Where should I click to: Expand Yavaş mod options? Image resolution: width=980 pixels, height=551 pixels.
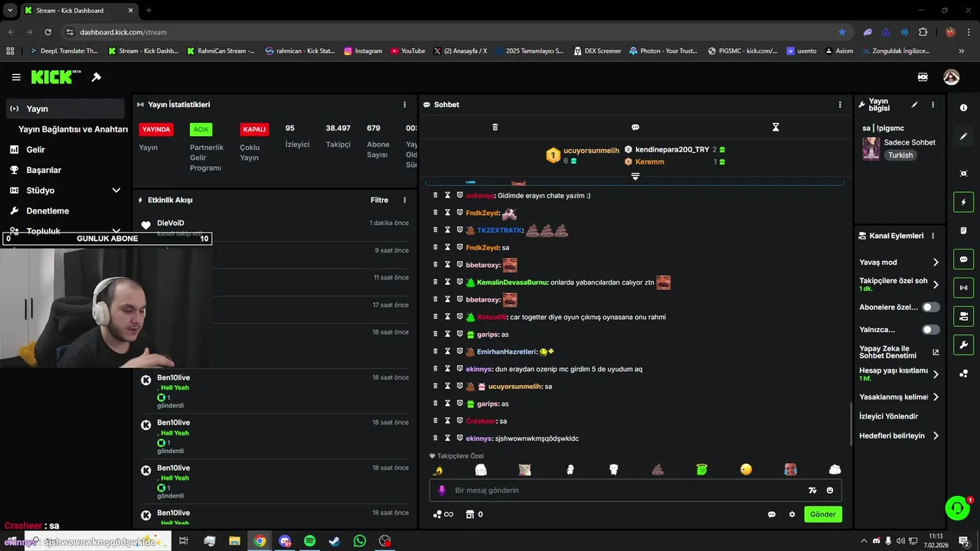[x=936, y=262]
